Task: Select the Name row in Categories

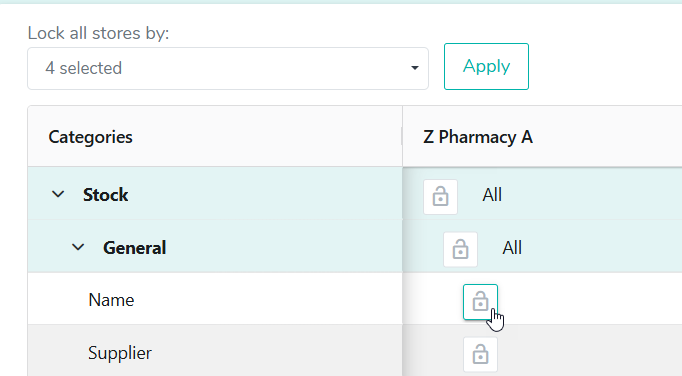Action: [x=215, y=299]
